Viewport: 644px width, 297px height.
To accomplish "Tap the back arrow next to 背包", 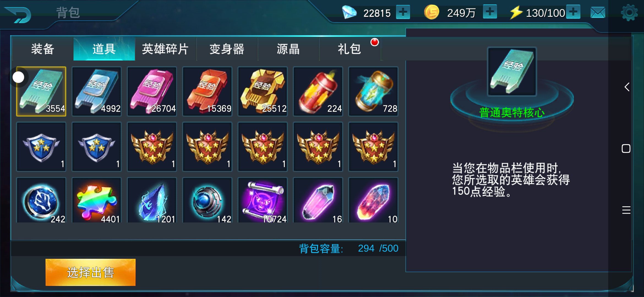I will (18, 15).
